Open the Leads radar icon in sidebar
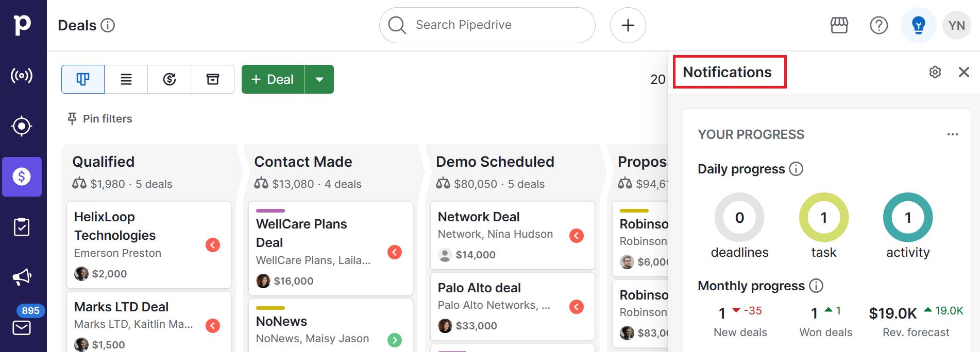The height and width of the screenshot is (352, 980). tap(22, 76)
